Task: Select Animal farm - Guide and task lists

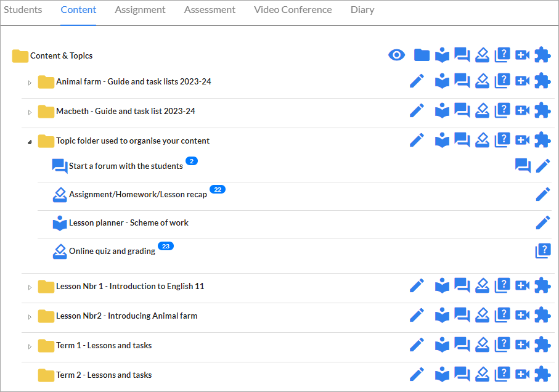Action: point(133,81)
